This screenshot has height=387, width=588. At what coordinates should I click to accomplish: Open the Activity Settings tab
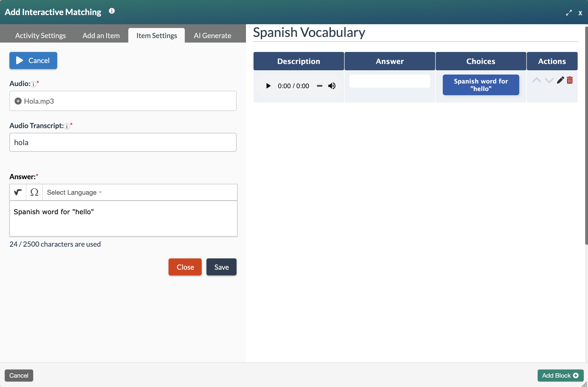click(40, 35)
